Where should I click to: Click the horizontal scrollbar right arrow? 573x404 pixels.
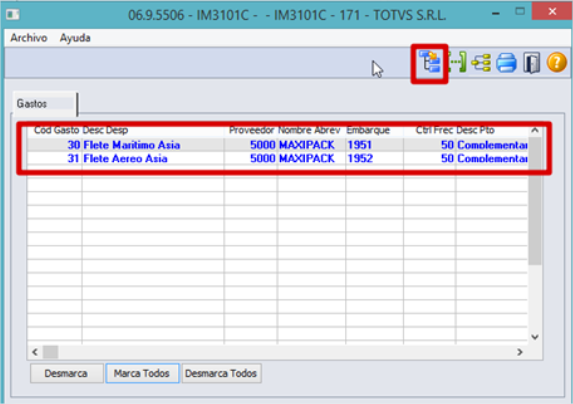click(520, 352)
